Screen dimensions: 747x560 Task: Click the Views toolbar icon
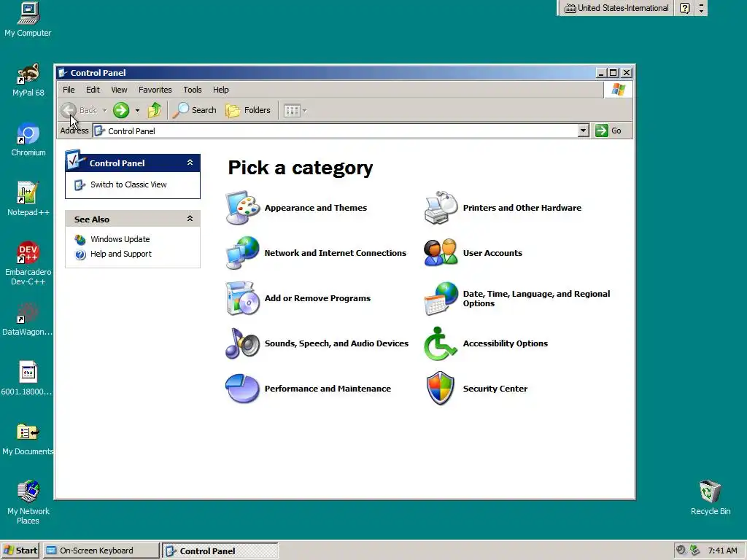click(x=292, y=111)
